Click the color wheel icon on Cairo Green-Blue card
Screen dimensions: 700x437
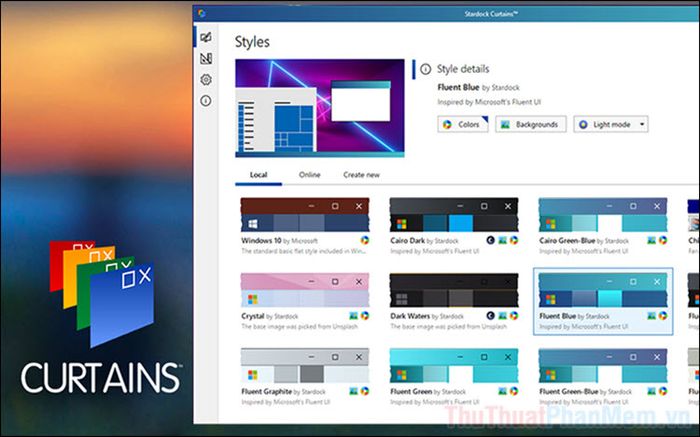coord(663,240)
